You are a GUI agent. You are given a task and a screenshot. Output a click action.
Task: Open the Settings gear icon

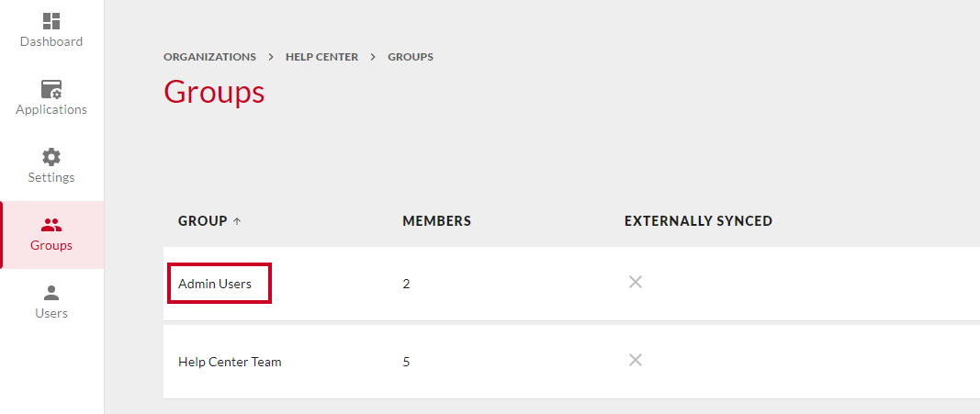51,157
